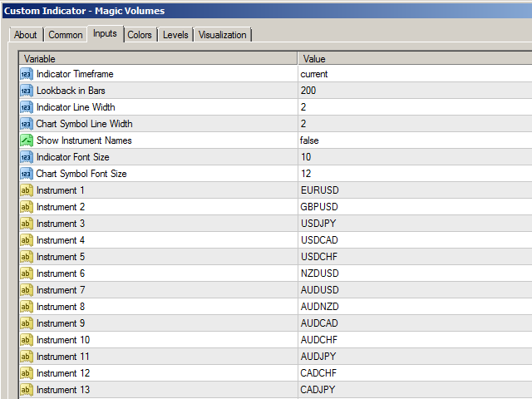This screenshot has height=399, width=532.
Task: Open the Colors tab
Action: [x=140, y=35]
